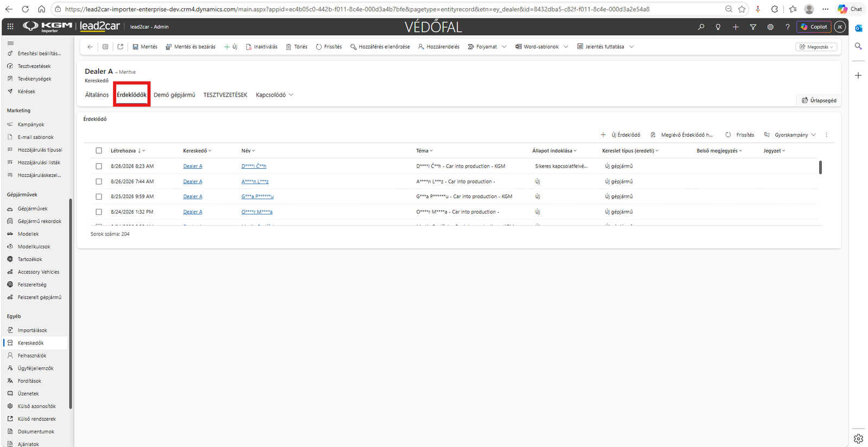
Task: Open the settings gear in top bar
Action: coord(770,27)
